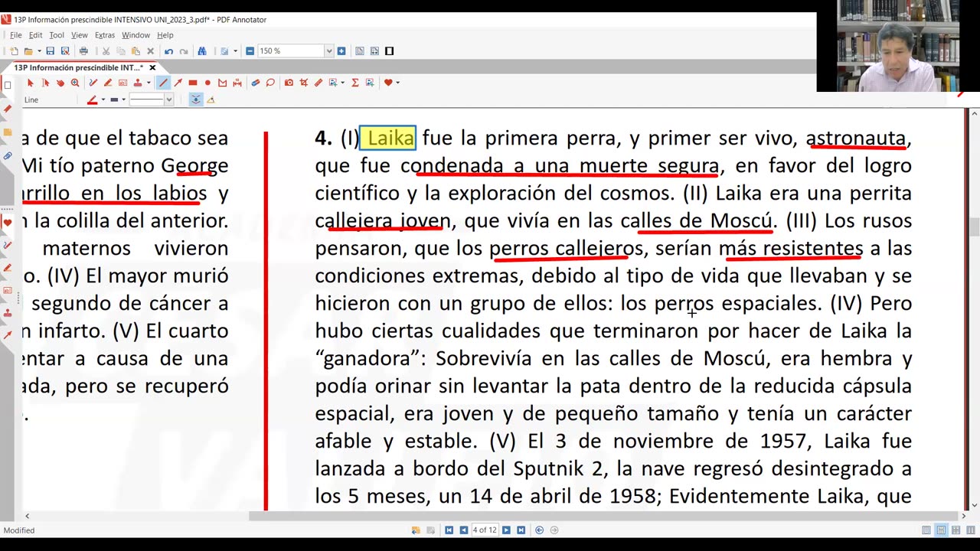Zoom out using the minus button
Screen dimensions: 980x551
point(250,51)
